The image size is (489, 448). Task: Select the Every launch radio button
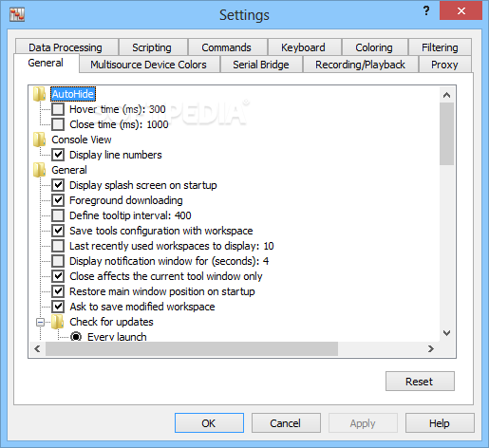pos(76,337)
